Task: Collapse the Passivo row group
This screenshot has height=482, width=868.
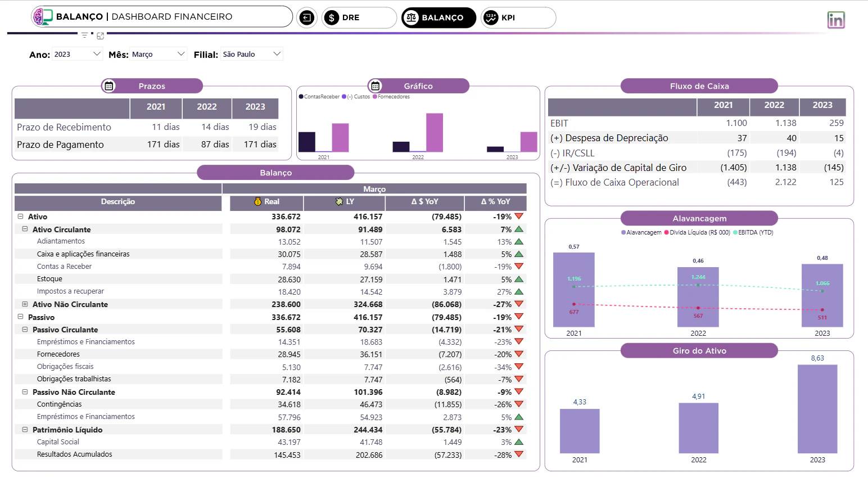Action: [20, 317]
